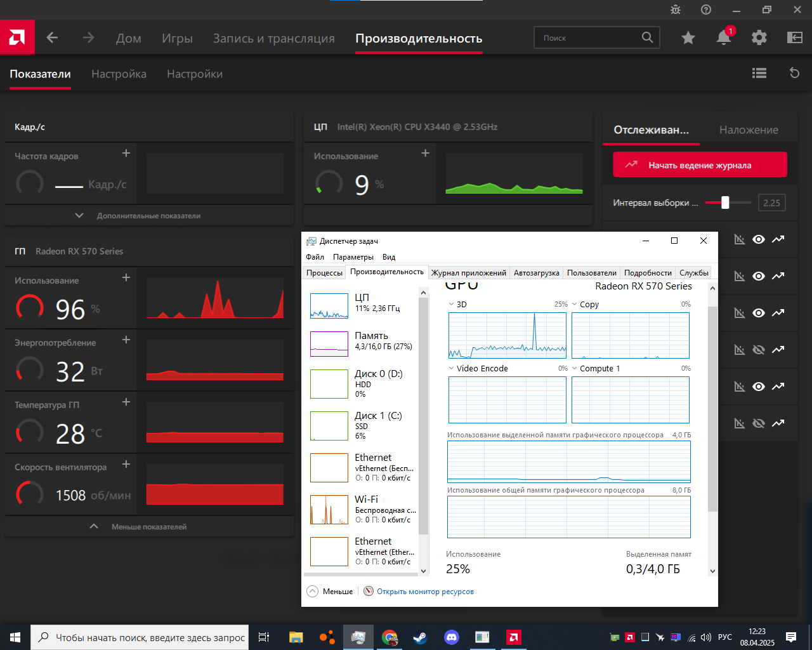The image size is (812, 650).
Task: Open notifications bell icon
Action: [x=723, y=38]
